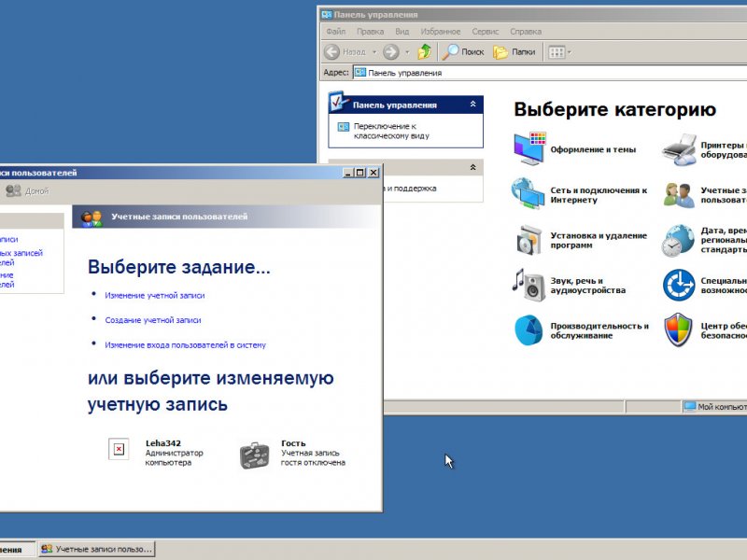747x560 pixels.
Task: Click the Back arrow icon in Control Panel
Action: click(x=332, y=52)
